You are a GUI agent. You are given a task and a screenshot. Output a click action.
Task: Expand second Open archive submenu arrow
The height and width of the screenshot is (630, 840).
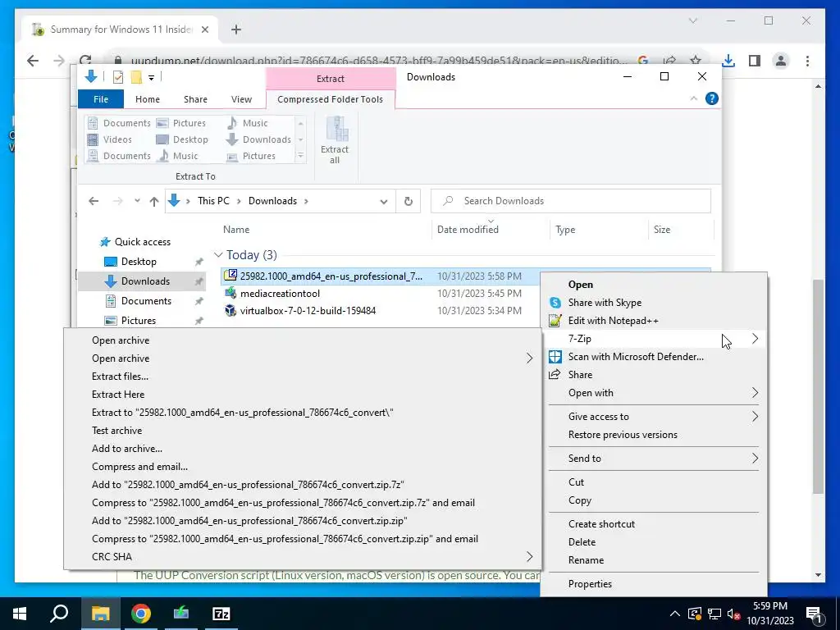[x=529, y=358]
